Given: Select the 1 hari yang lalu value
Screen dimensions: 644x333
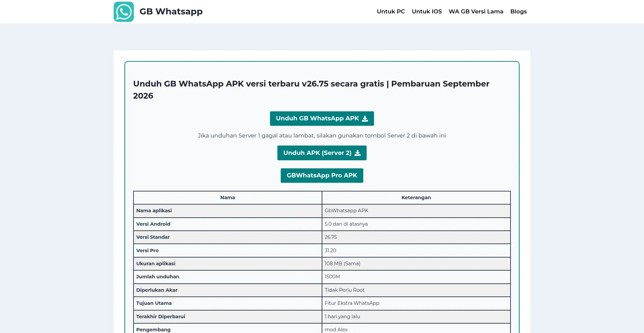Looking at the screenshot, I should coord(342,317).
